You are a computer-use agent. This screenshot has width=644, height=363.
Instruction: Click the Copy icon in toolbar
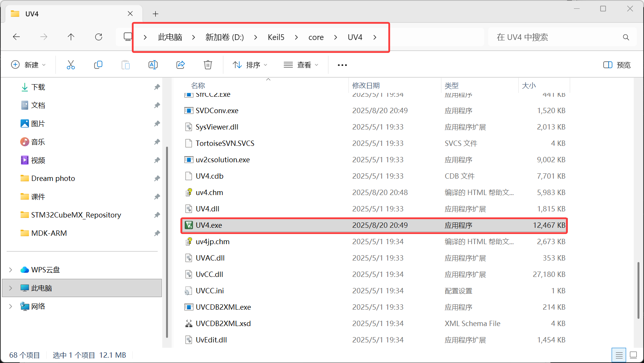pyautogui.click(x=98, y=65)
